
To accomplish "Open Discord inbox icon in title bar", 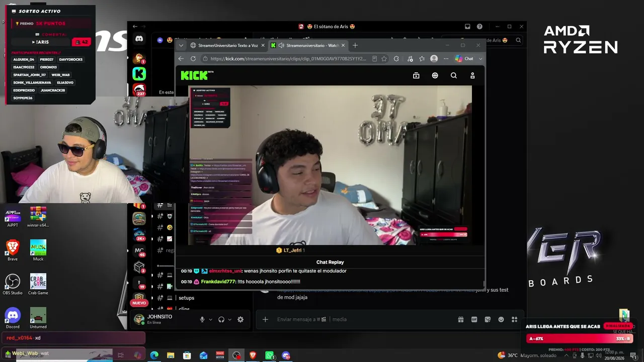I will point(467,27).
